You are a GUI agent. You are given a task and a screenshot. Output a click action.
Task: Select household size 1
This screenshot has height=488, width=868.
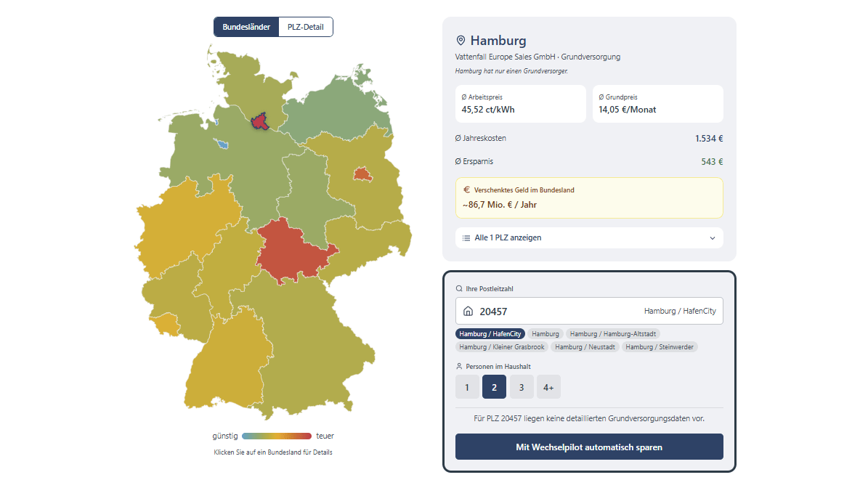[x=467, y=386]
